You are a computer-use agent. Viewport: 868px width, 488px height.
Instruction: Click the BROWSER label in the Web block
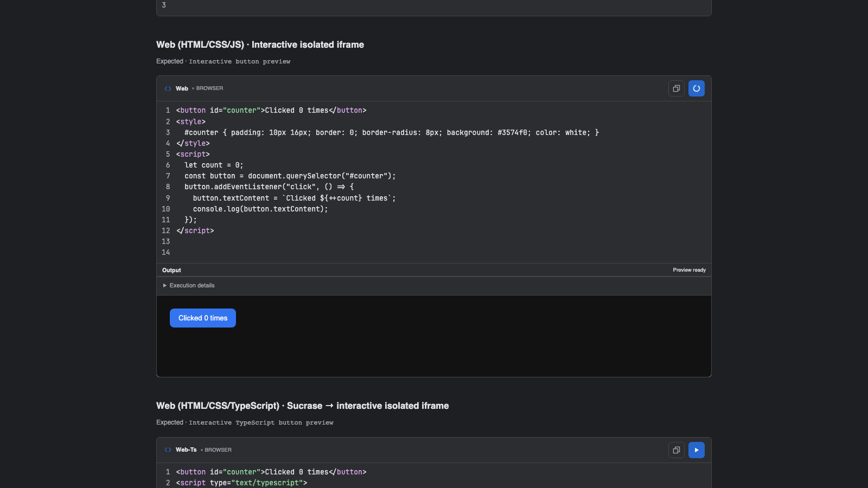(x=209, y=88)
